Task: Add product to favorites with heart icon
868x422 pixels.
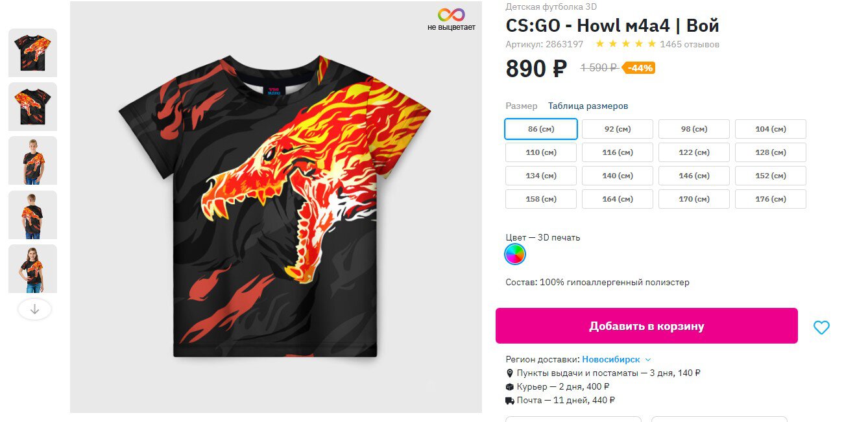Action: (x=821, y=327)
